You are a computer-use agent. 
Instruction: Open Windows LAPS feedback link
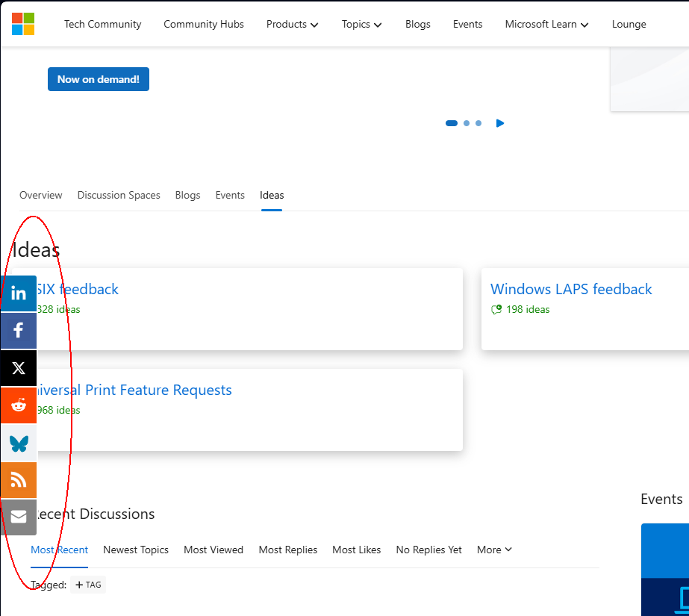tap(571, 289)
